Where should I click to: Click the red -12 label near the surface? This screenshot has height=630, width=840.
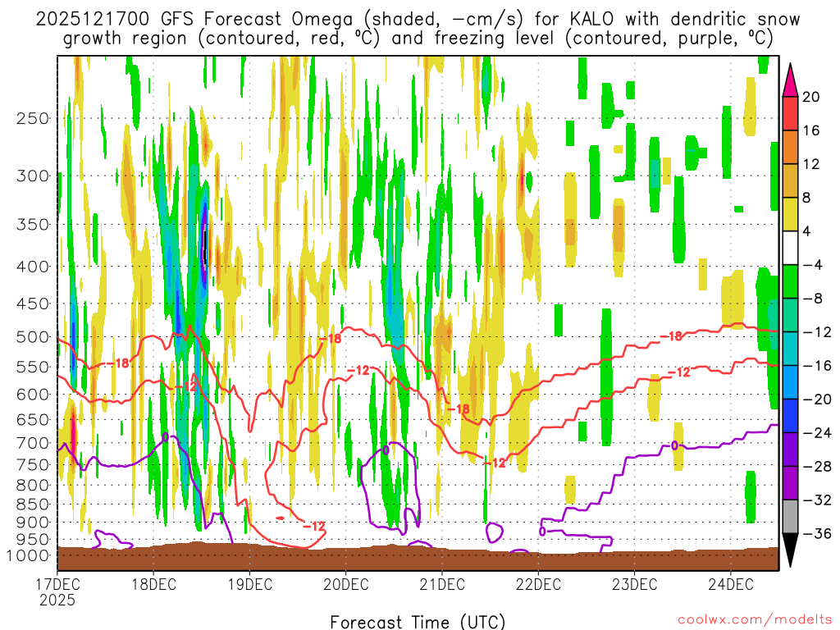click(x=314, y=526)
